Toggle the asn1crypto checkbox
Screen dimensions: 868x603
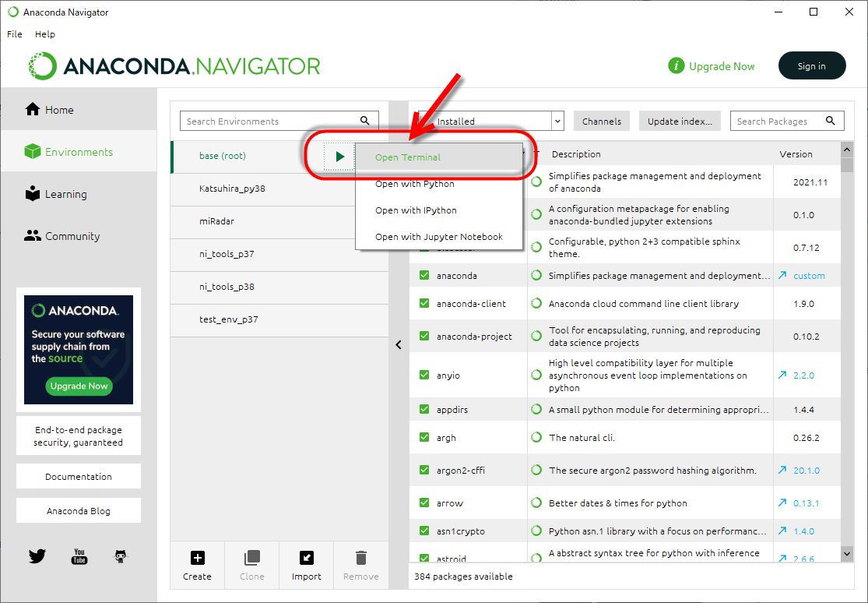point(424,531)
